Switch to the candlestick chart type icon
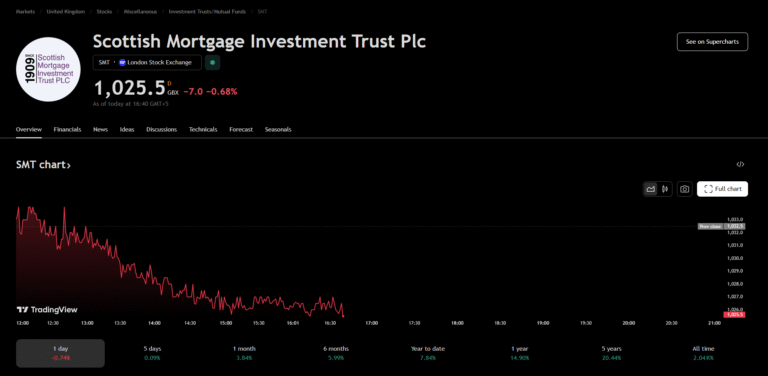768x376 pixels. click(x=665, y=189)
